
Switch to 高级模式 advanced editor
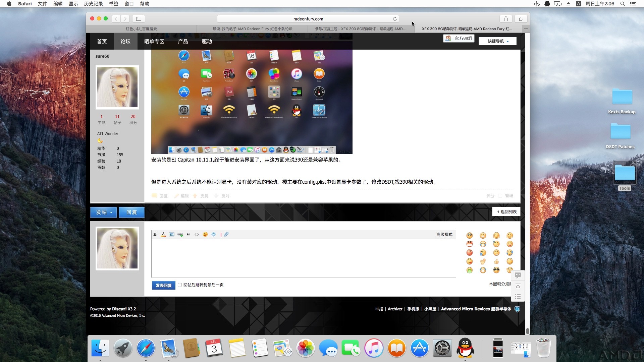point(444,235)
